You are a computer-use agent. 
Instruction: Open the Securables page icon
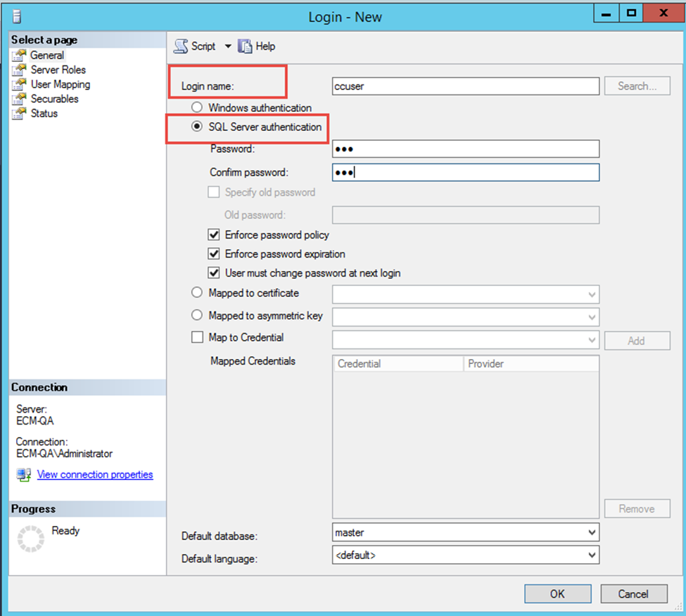pyautogui.click(x=19, y=99)
